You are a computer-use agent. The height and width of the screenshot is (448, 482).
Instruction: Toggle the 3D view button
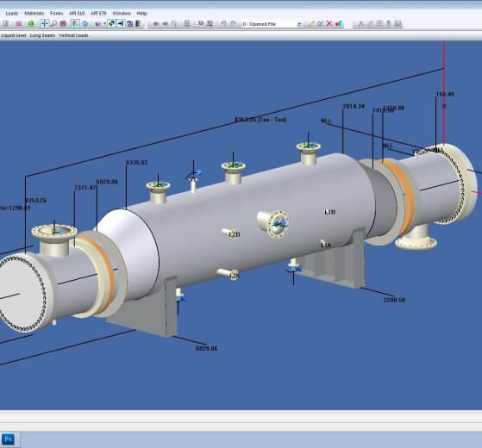pos(201,23)
